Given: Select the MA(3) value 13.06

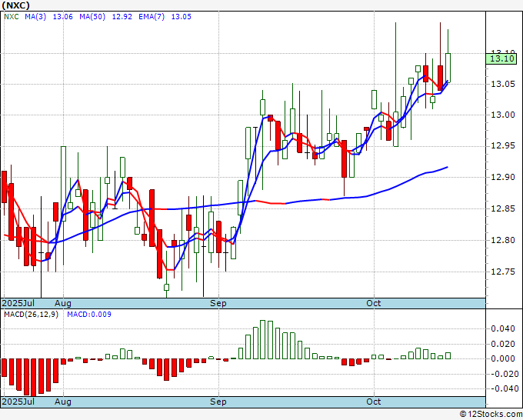Looking at the screenshot, I should tap(63, 17).
